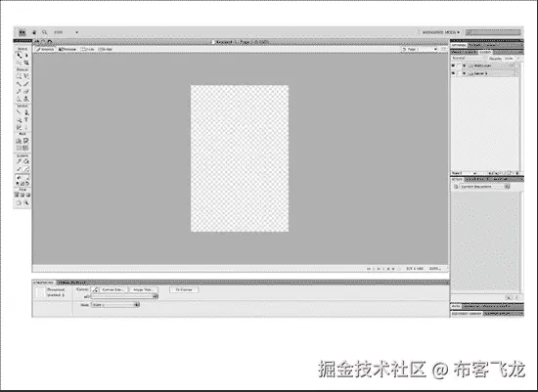Select the Brush tool

pos(26,83)
